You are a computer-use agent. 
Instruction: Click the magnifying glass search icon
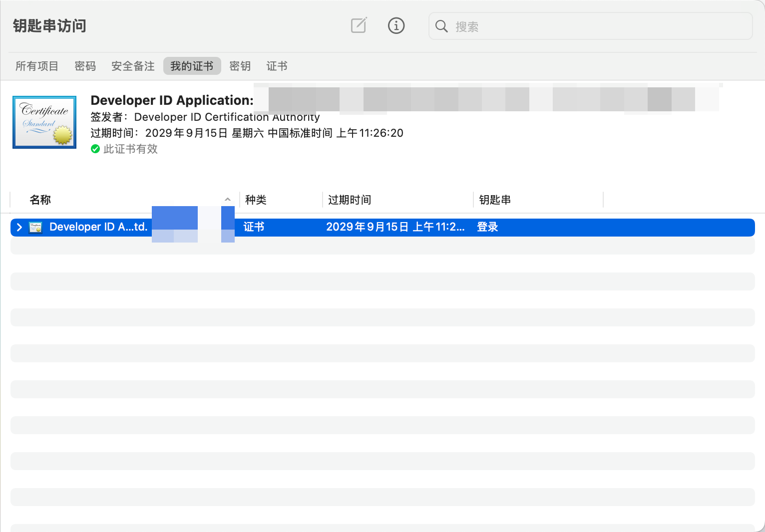441,26
